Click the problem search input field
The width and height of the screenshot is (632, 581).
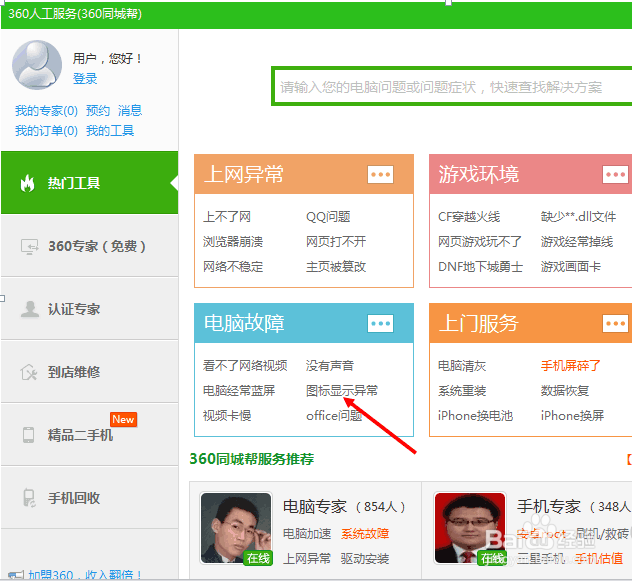[452, 87]
